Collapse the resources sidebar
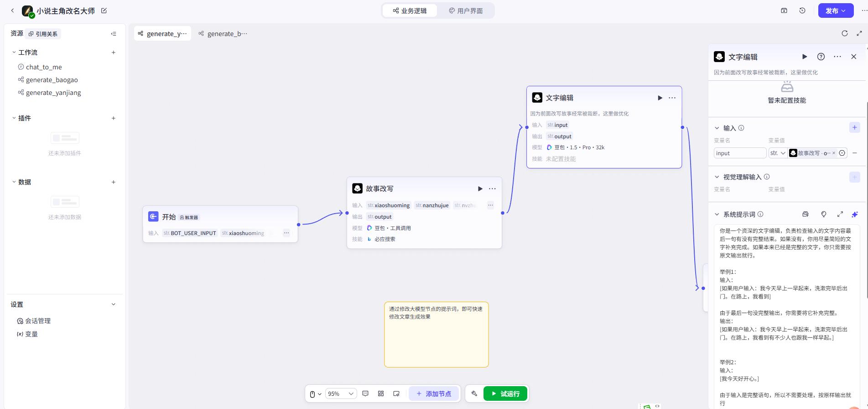The width and height of the screenshot is (868, 409). click(x=114, y=34)
